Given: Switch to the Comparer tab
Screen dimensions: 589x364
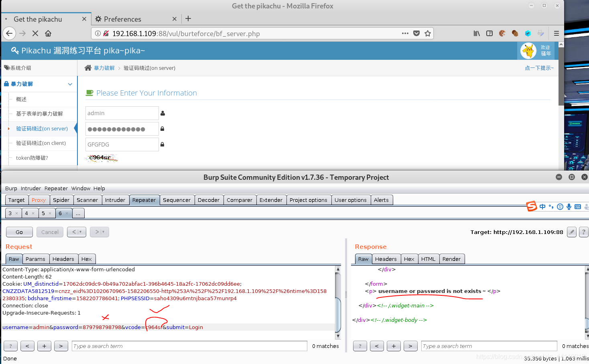Looking at the screenshot, I should pyautogui.click(x=240, y=200).
